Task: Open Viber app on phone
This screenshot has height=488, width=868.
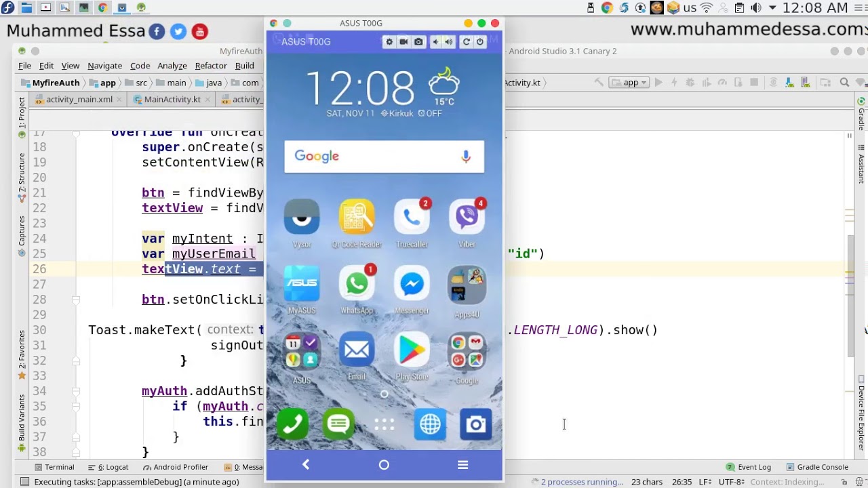Action: (x=467, y=217)
